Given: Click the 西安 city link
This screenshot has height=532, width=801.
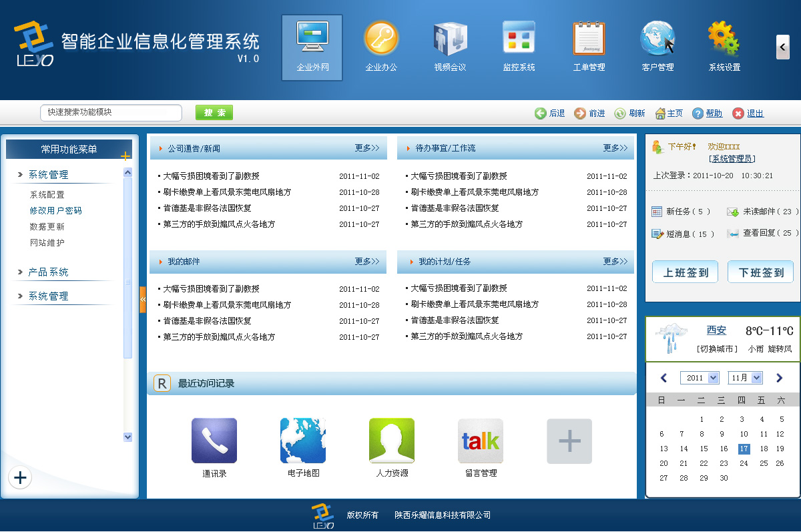Looking at the screenshot, I should 717,330.
